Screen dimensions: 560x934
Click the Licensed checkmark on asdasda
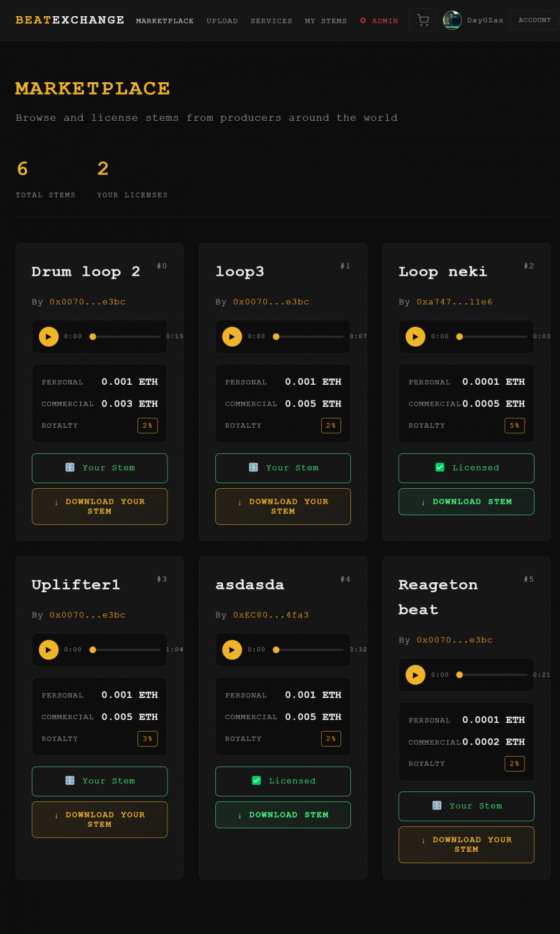click(256, 781)
